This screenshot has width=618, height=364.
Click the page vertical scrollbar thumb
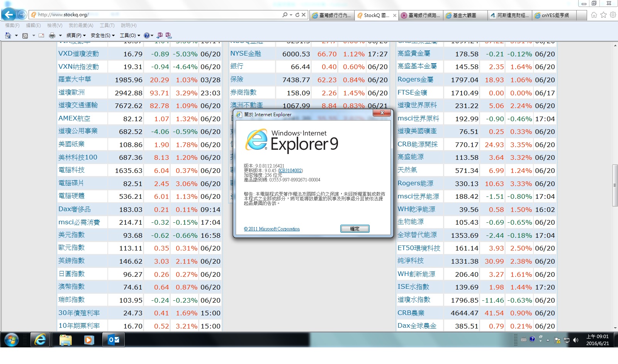pyautogui.click(x=615, y=186)
